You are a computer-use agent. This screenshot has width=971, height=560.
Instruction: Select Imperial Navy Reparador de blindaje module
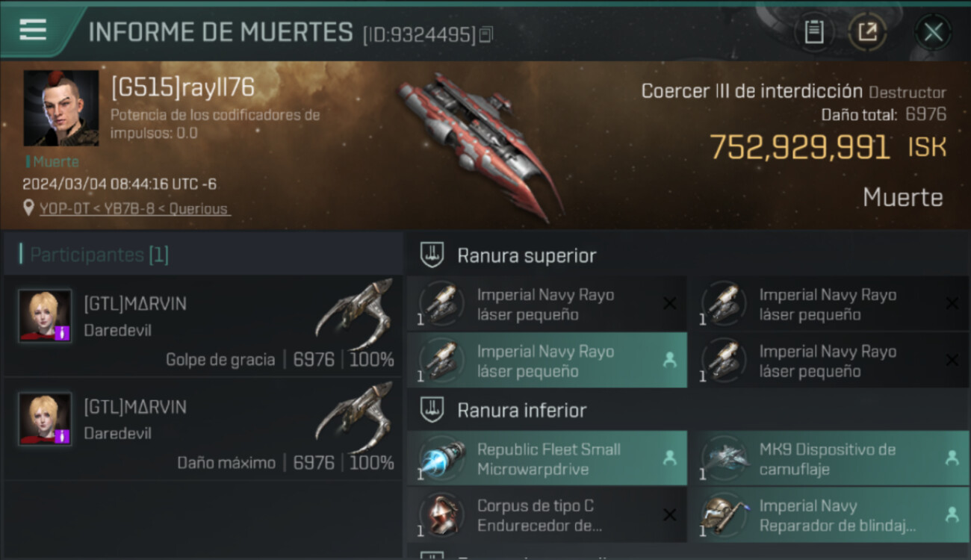[829, 515]
